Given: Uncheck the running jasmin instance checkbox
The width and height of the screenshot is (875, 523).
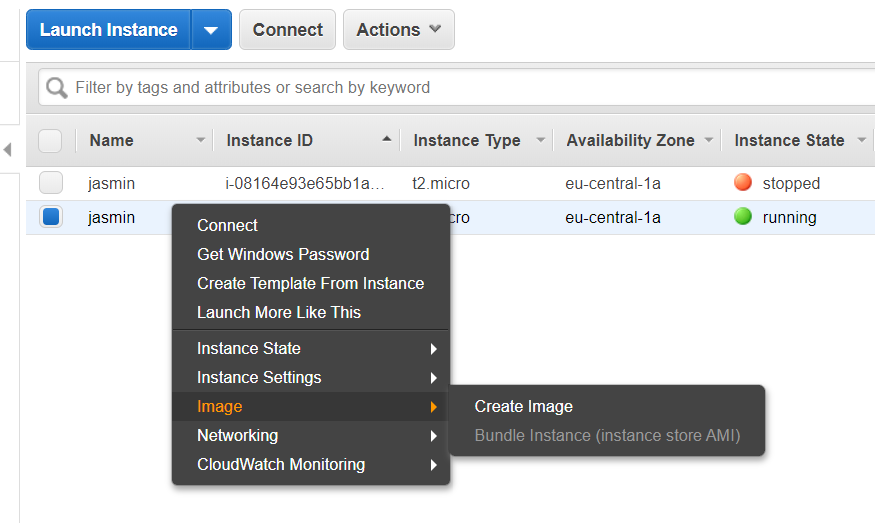Looking at the screenshot, I should coord(50,217).
